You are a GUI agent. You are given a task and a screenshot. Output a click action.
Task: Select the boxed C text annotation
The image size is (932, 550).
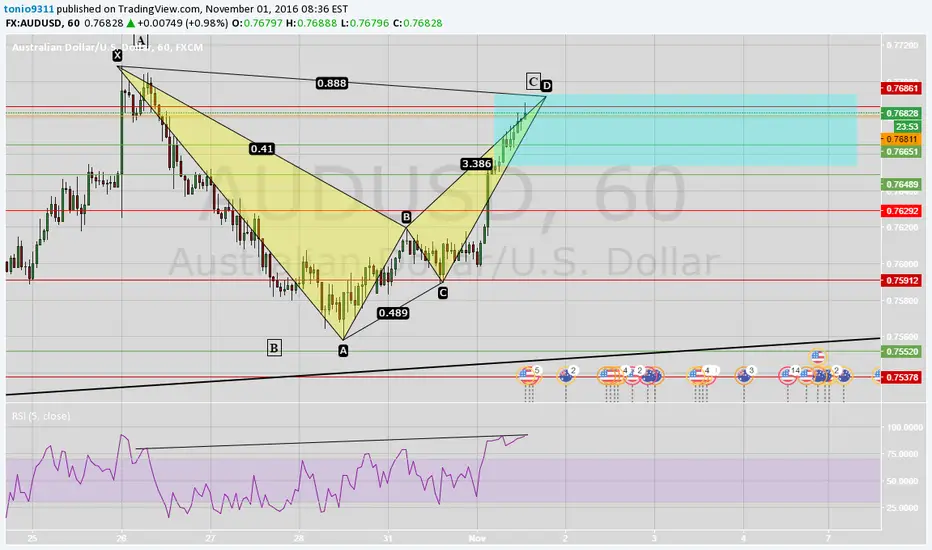[x=533, y=81]
